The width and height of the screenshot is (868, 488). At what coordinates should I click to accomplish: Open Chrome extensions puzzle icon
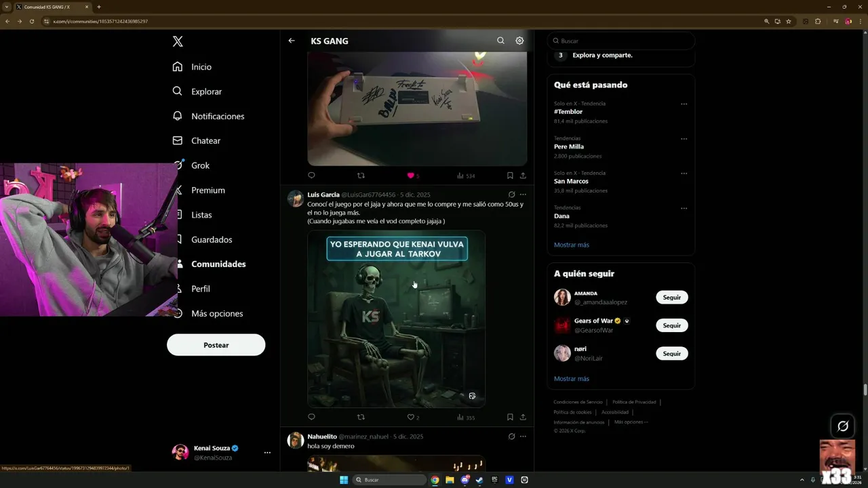point(818,21)
